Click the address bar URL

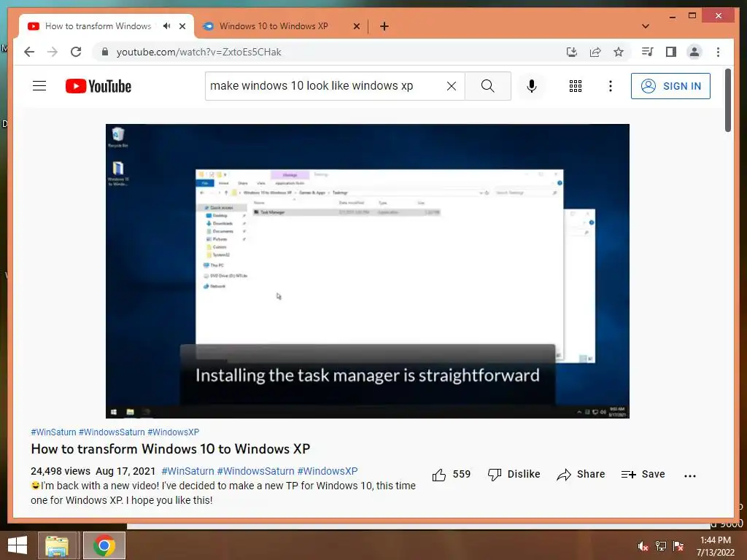pyautogui.click(x=199, y=52)
